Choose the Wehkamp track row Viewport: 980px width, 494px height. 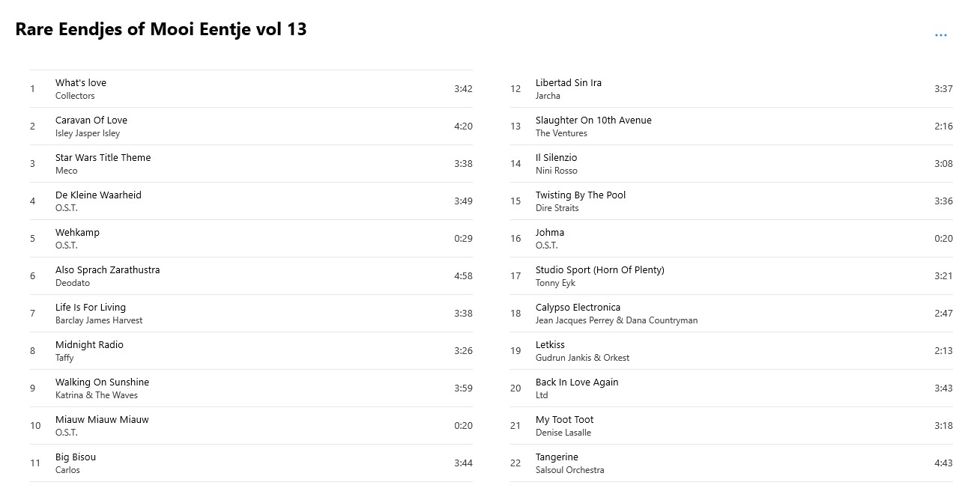click(251, 239)
